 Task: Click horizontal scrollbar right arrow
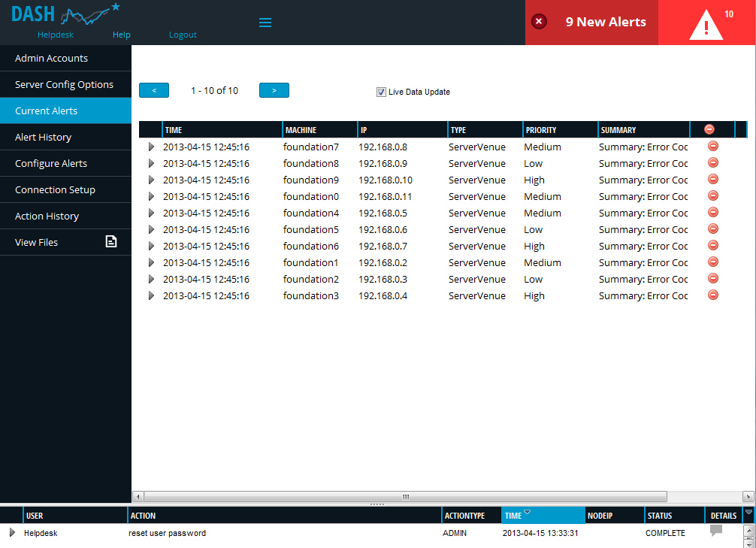(748, 496)
